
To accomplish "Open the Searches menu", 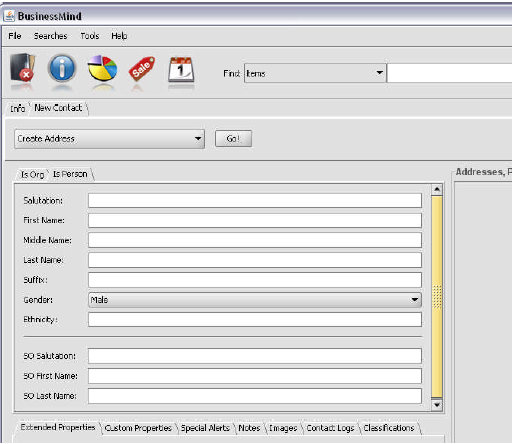I will 50,36.
